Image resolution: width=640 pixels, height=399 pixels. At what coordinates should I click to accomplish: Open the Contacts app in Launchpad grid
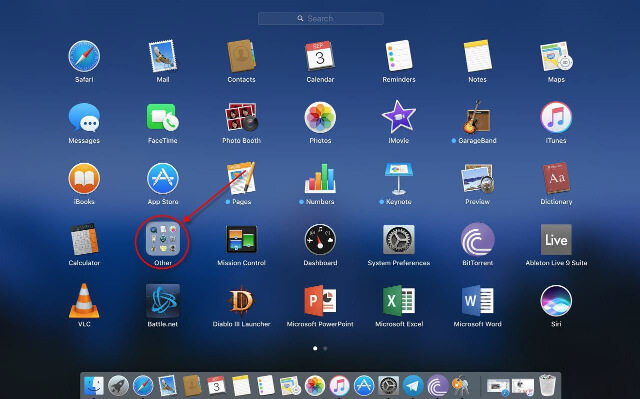[x=241, y=56]
